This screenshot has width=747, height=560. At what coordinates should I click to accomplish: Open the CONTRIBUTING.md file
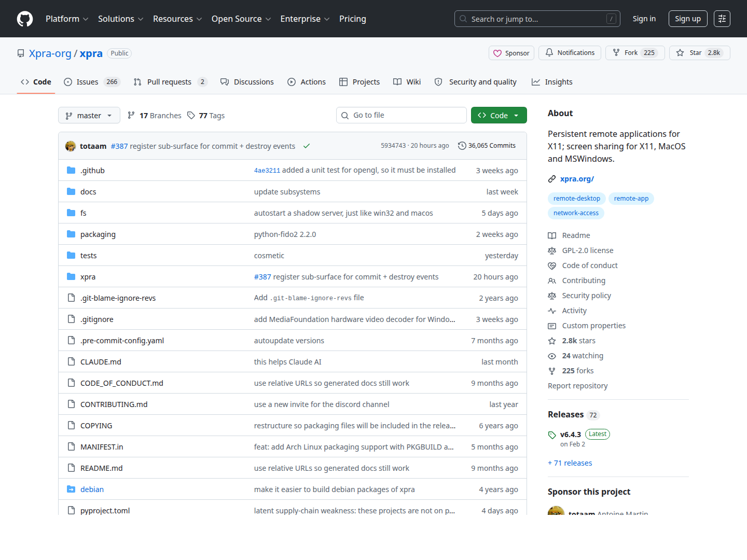click(x=114, y=404)
